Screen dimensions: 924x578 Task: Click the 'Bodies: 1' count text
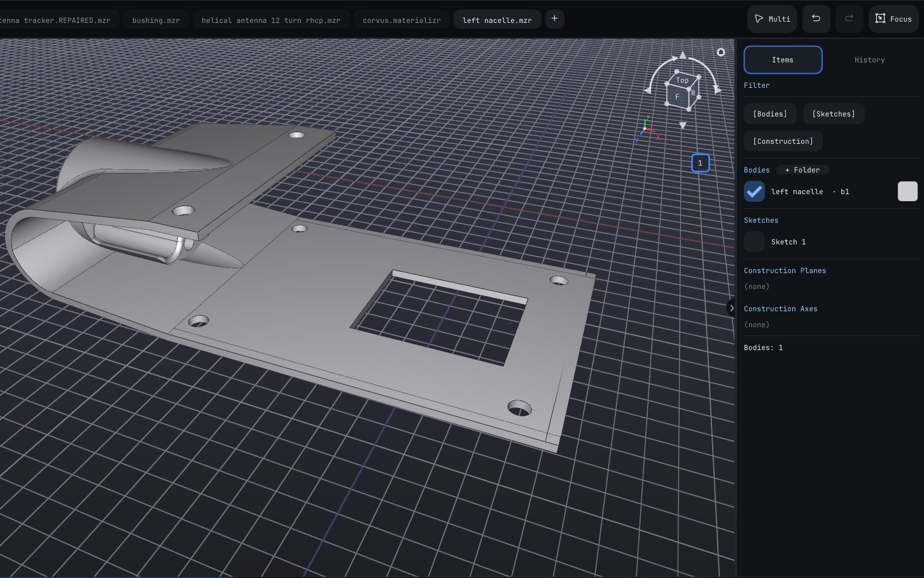coord(763,348)
